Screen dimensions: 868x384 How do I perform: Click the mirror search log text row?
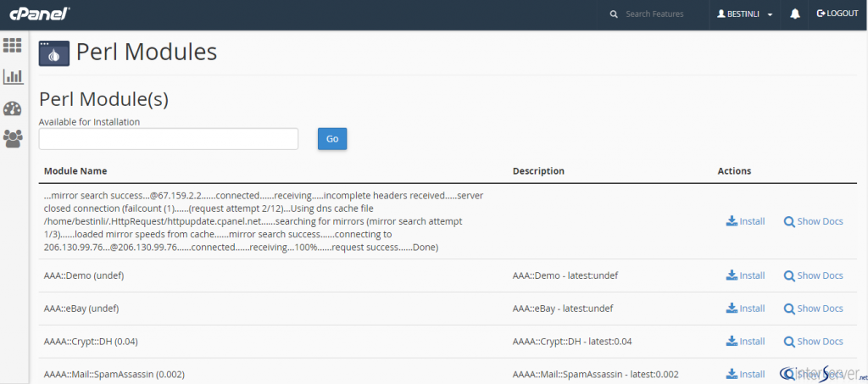(x=264, y=221)
